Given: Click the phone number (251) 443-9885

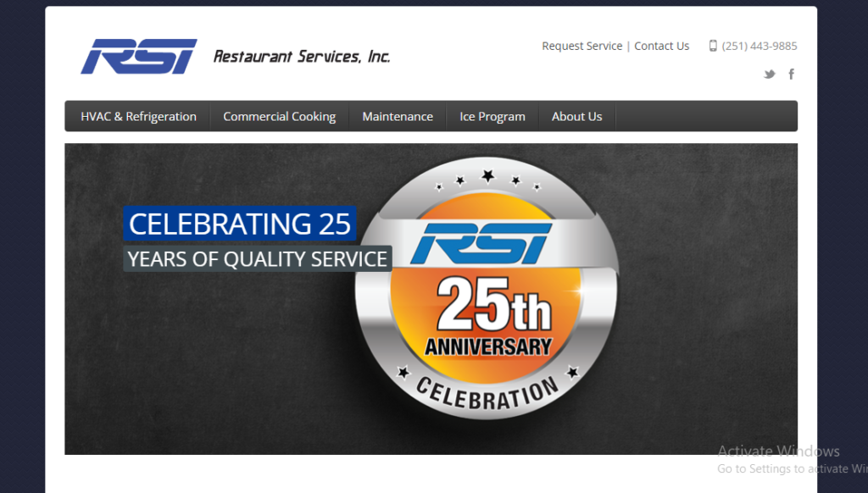Looking at the screenshot, I should click(759, 46).
